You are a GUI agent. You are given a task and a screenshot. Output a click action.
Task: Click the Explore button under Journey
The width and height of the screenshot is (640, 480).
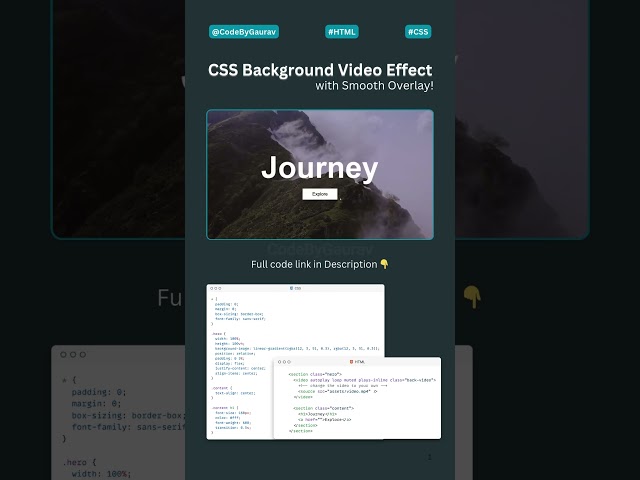[x=320, y=194]
